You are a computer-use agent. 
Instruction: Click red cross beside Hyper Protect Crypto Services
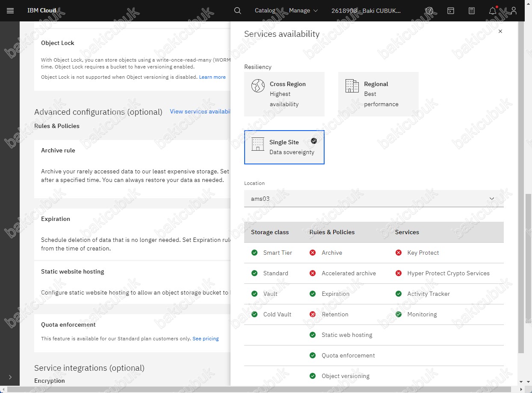399,273
